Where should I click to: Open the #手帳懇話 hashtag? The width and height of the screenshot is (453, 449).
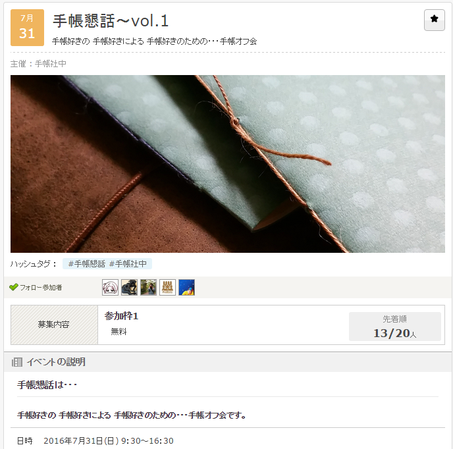point(87,264)
